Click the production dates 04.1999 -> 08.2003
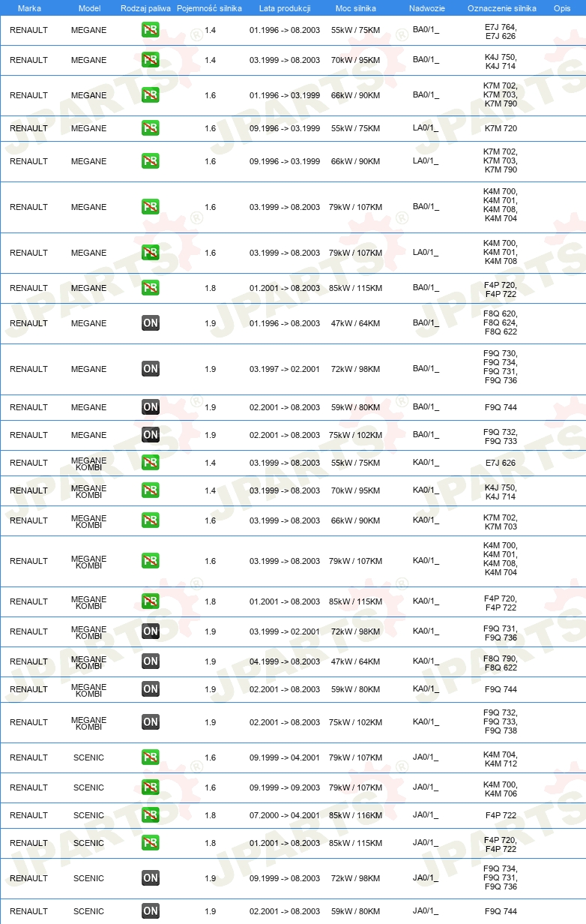586x924 pixels. [x=285, y=661]
